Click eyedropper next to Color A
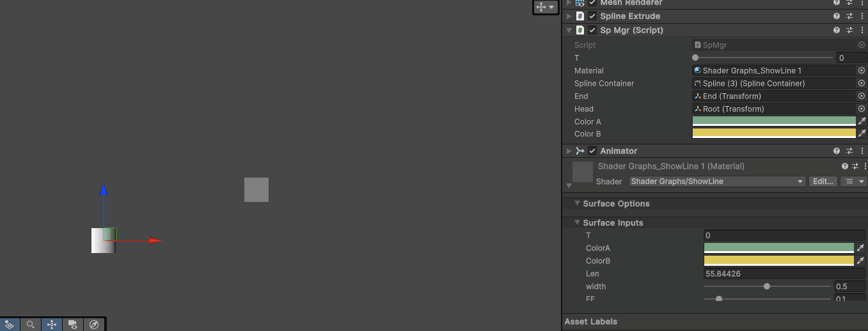 point(862,121)
